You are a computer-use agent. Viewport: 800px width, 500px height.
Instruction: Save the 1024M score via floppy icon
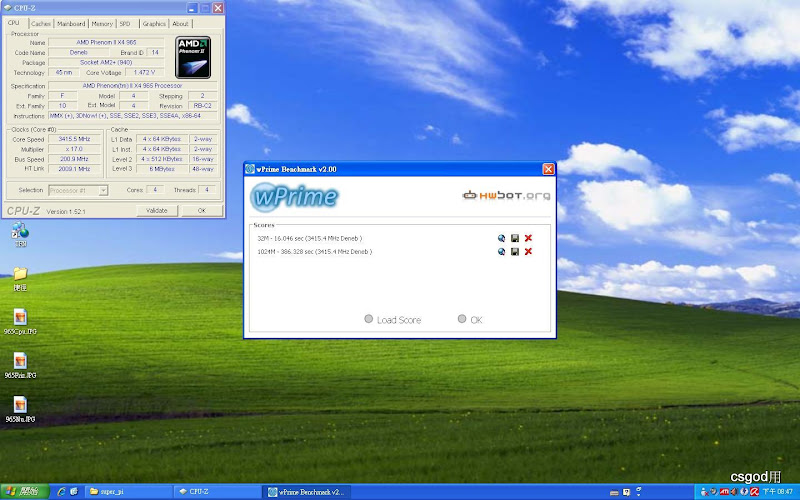(x=515, y=252)
